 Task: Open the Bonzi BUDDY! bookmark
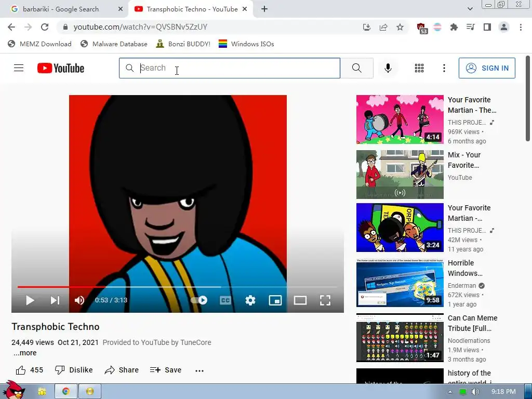[183, 44]
